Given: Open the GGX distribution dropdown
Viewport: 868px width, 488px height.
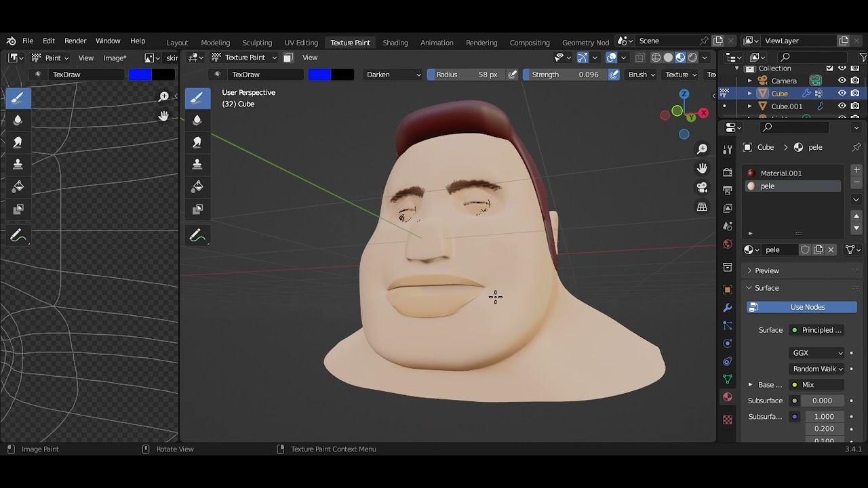Looking at the screenshot, I should [x=817, y=353].
